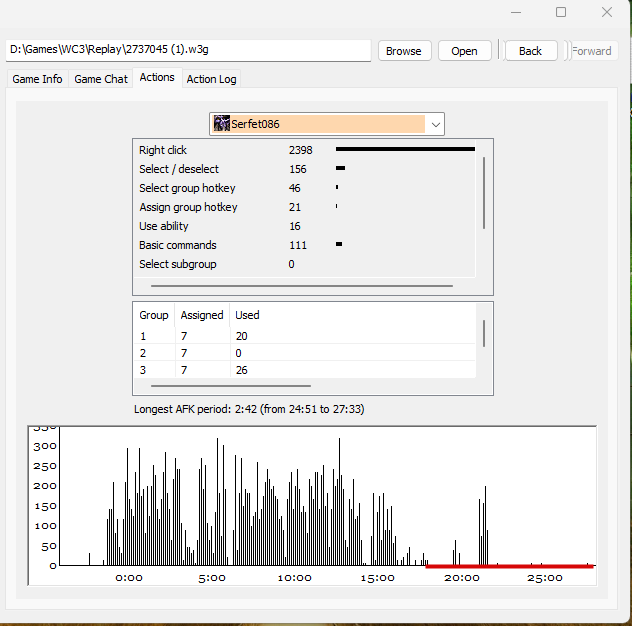Click the hotkey table vertical scrollbar
Screen dimensions: 632x626
484,333
